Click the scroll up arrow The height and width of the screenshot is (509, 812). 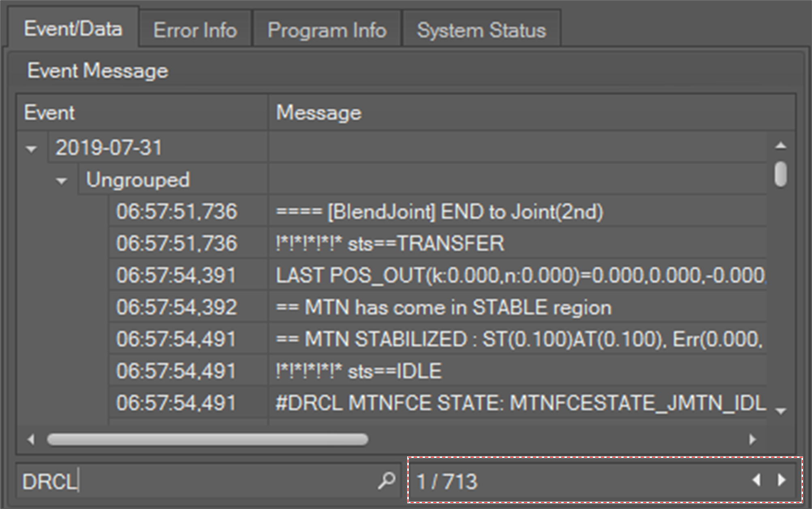[780, 146]
